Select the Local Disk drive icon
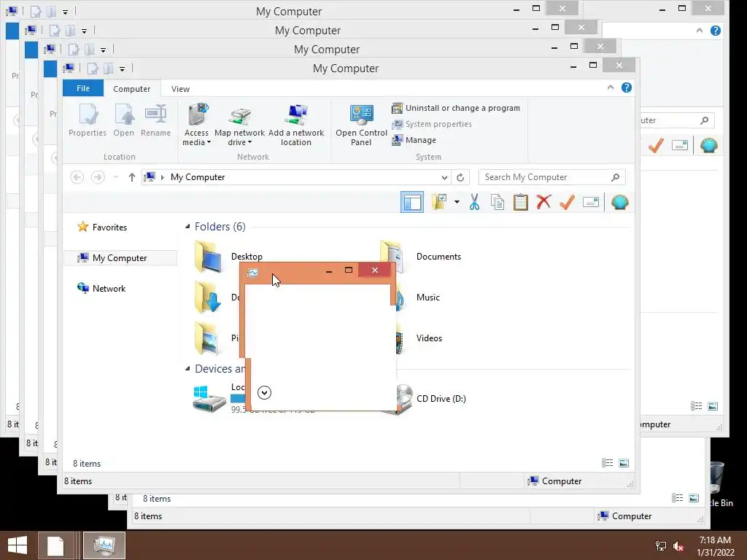This screenshot has height=560, width=747. click(209, 398)
